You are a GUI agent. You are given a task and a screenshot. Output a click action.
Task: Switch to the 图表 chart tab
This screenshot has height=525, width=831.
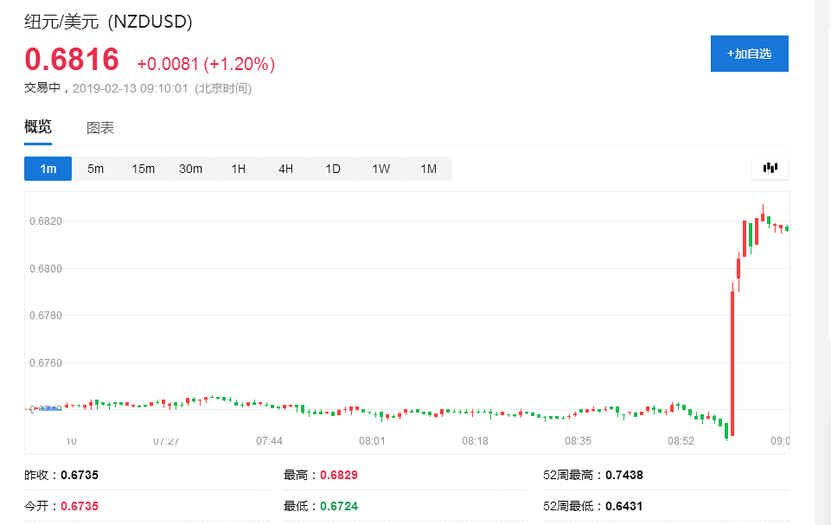(x=100, y=128)
